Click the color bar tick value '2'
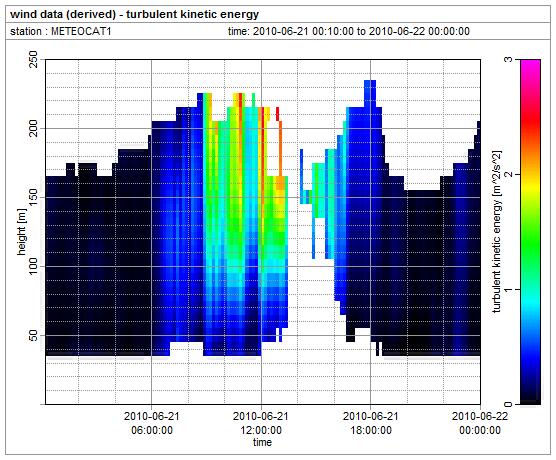 tap(508, 174)
